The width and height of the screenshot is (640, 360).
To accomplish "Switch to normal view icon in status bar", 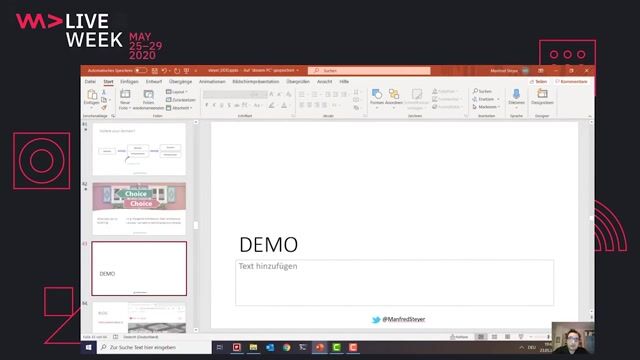I will (481, 337).
